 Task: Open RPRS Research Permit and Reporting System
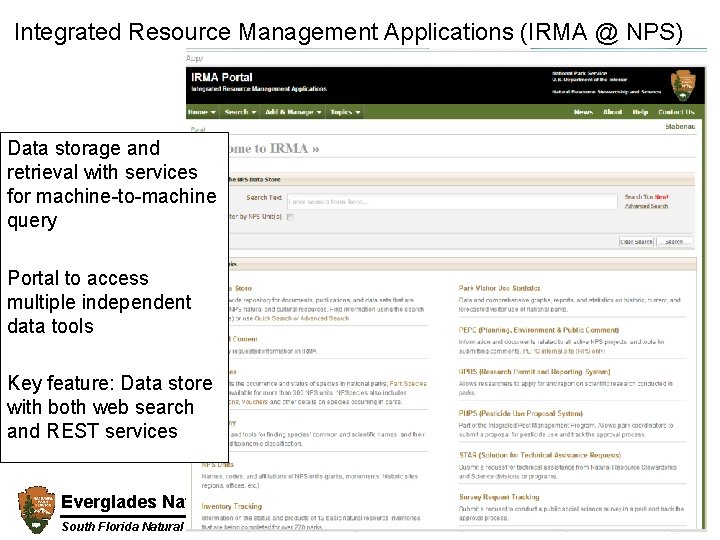pyautogui.click(x=534, y=372)
